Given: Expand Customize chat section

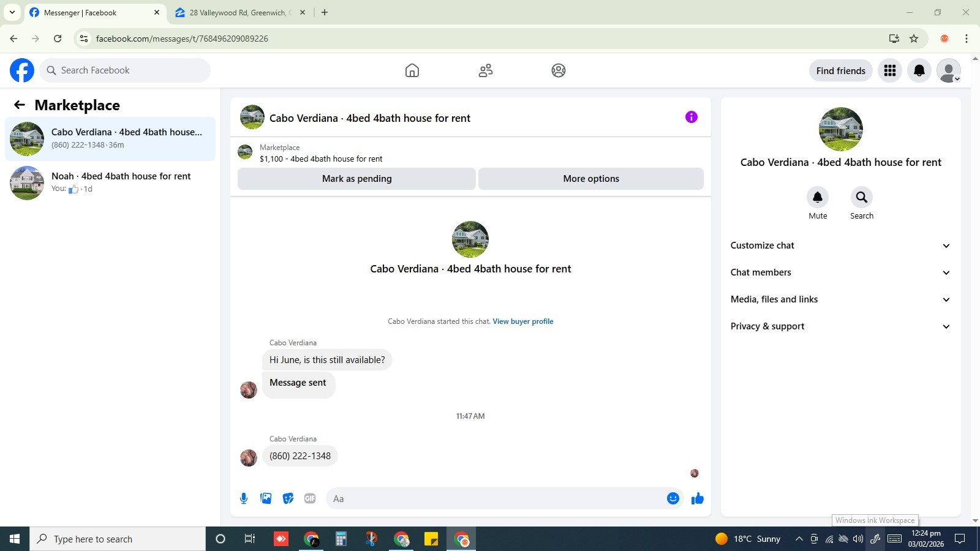Looking at the screenshot, I should pos(840,246).
